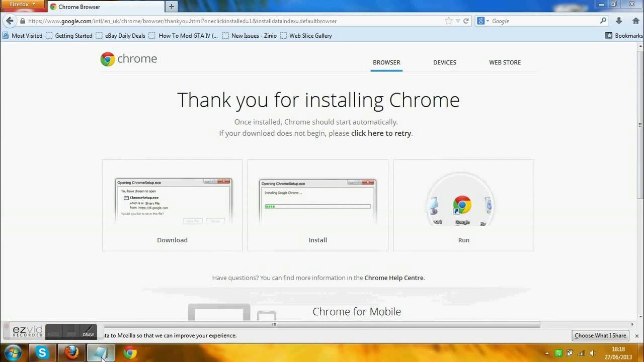Launch Google Chrome from the taskbar
Screen dimensions: 644x362
coord(130,353)
